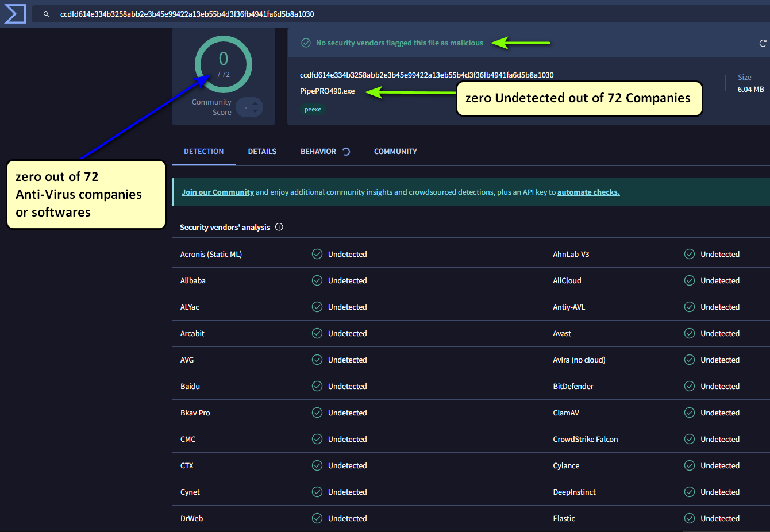Image resolution: width=770 pixels, height=532 pixels.
Task: Click the check icon in the Cylance row
Action: click(690, 465)
